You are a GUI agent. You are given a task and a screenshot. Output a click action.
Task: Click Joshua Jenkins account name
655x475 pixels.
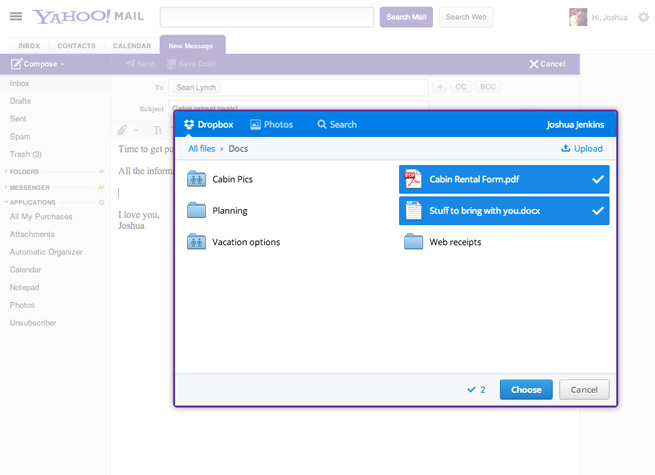coord(575,124)
